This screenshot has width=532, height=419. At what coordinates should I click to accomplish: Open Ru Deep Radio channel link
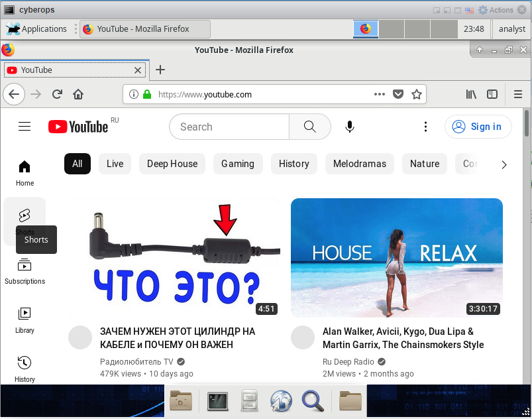[348, 361]
